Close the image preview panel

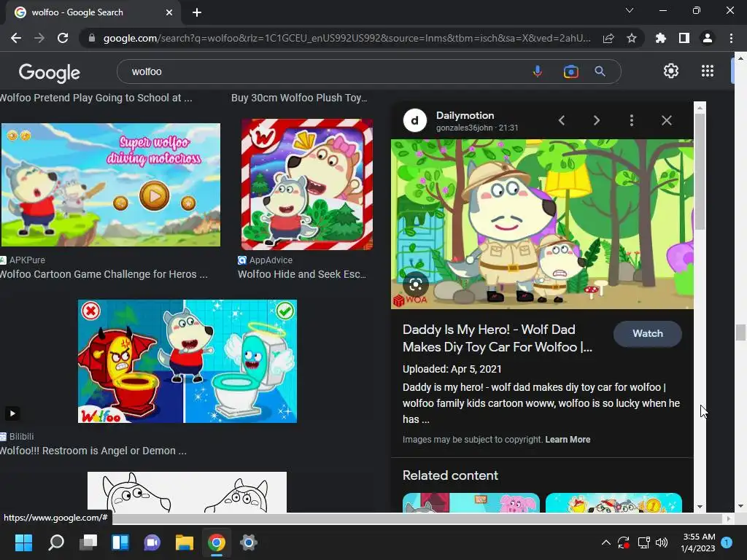[667, 120]
